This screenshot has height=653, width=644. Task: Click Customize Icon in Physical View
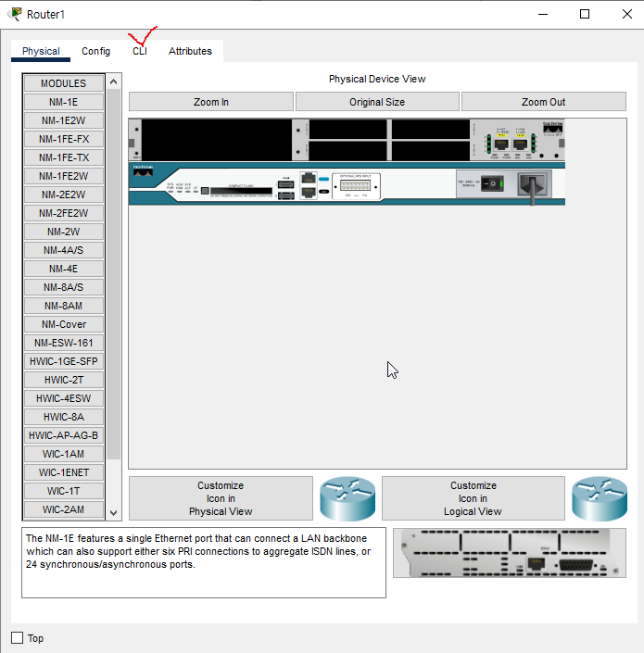tap(221, 498)
